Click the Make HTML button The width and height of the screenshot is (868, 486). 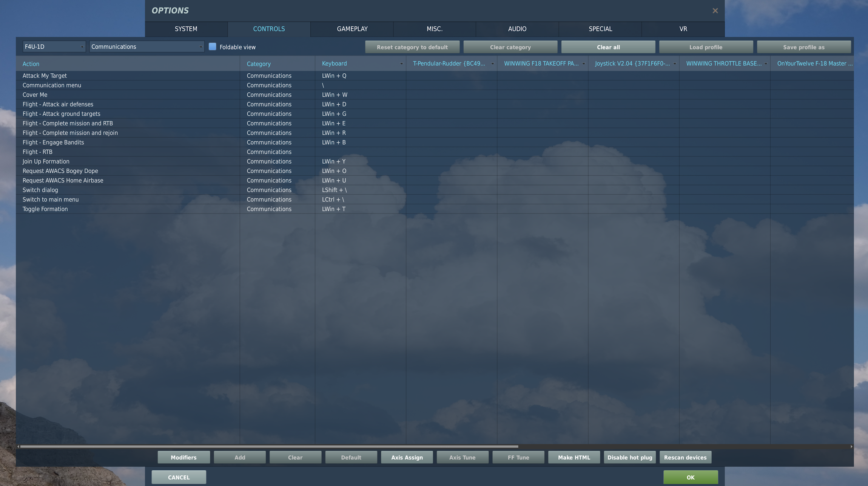[574, 457]
